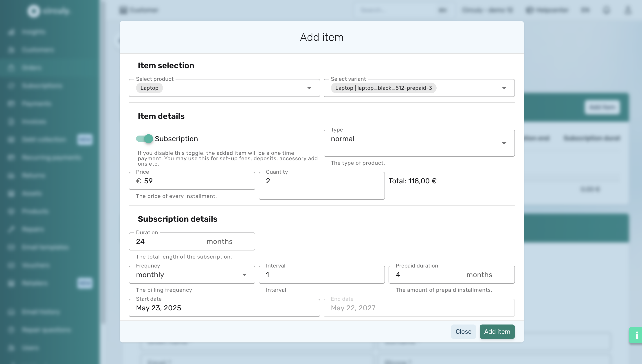Click 'The amount of prepaid installments.' hint
The image size is (642, 364).
click(444, 290)
